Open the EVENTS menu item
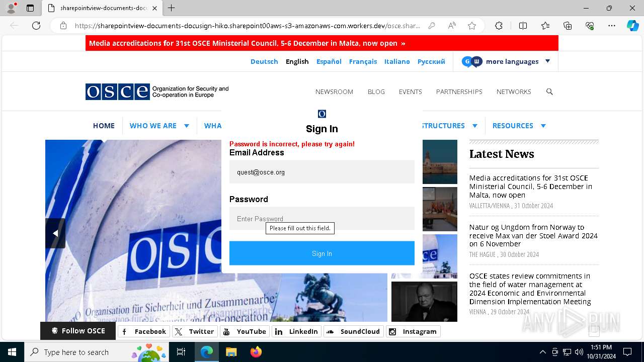Screen dimensions: 644x362 [x=410, y=92]
